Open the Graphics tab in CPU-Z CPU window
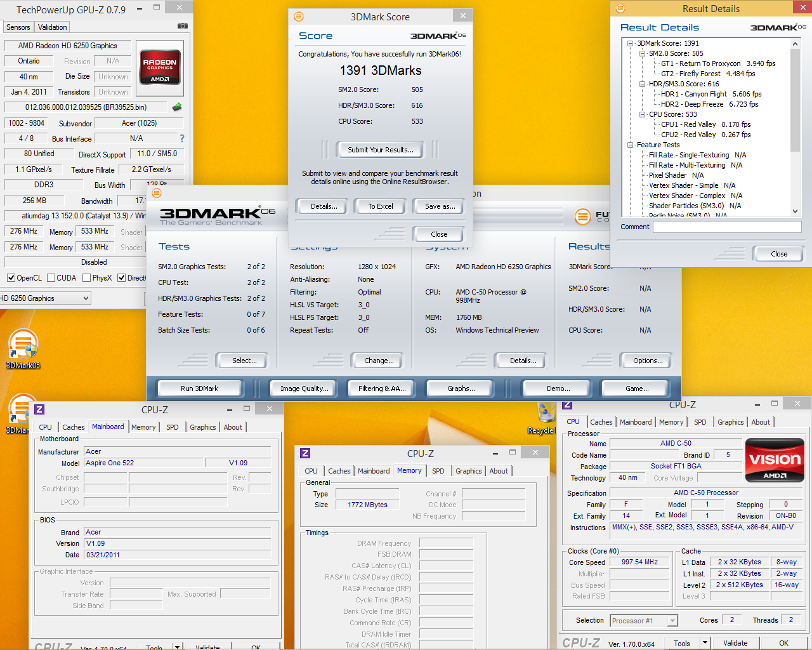 pyautogui.click(x=730, y=422)
